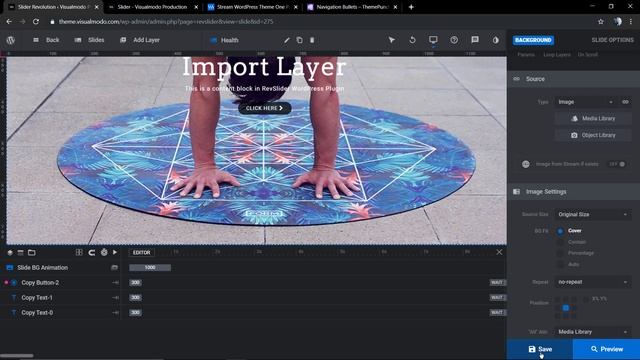Open the Source Size Original Size dropdown
Image resolution: width=640 pixels, height=360 pixels.
tap(593, 214)
